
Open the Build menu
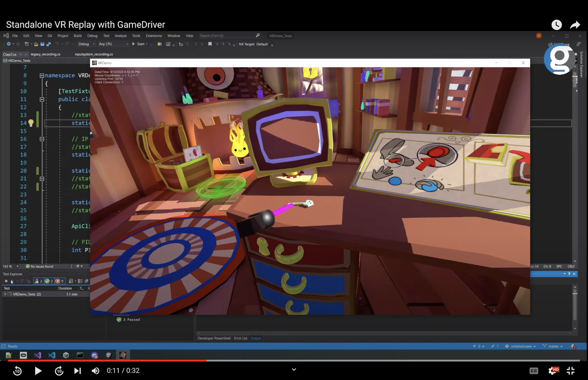77,36
